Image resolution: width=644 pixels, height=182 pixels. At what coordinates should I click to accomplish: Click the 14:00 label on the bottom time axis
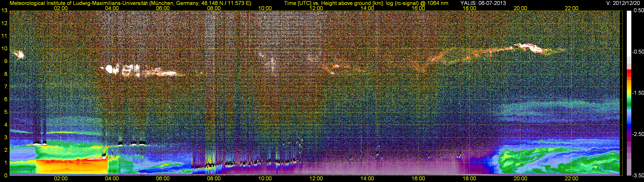[367, 179]
